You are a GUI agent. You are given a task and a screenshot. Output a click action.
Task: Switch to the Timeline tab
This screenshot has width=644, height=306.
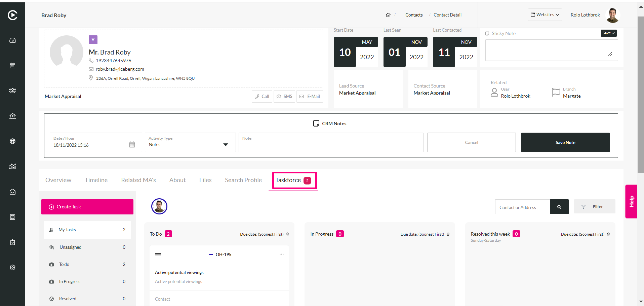[x=96, y=180]
